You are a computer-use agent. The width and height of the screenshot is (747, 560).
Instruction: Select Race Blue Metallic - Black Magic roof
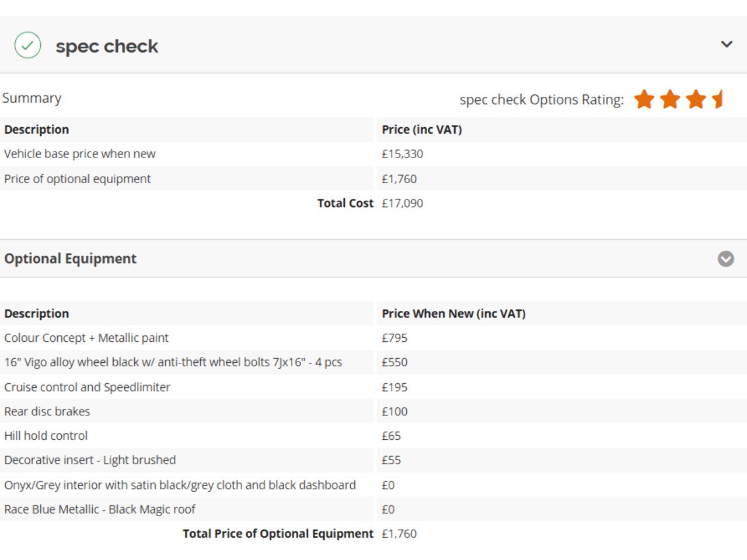(x=100, y=509)
